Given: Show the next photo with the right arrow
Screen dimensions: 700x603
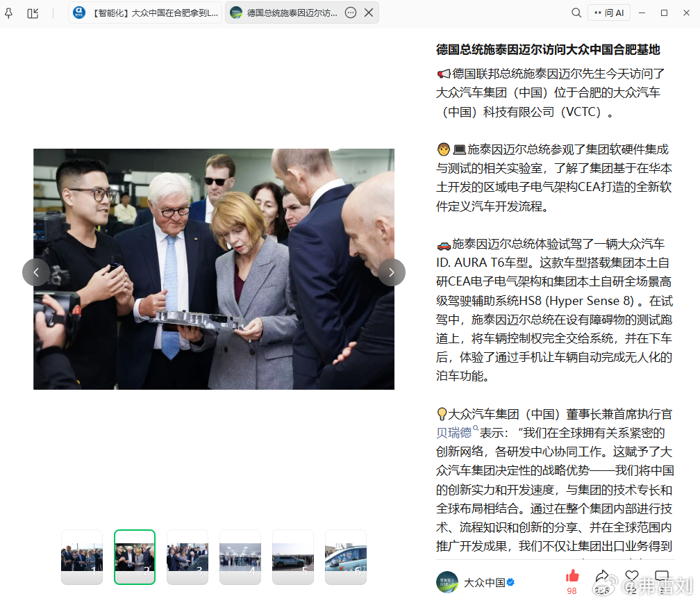Looking at the screenshot, I should pyautogui.click(x=392, y=272).
